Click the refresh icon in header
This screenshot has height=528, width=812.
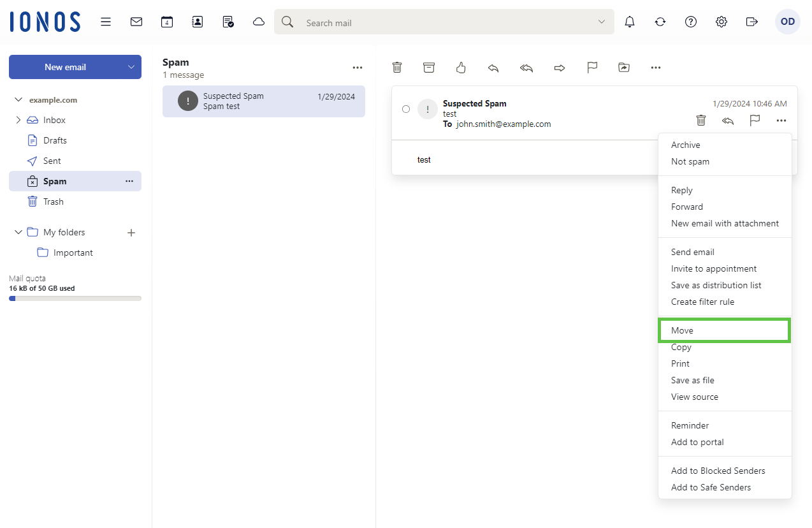[x=660, y=22]
